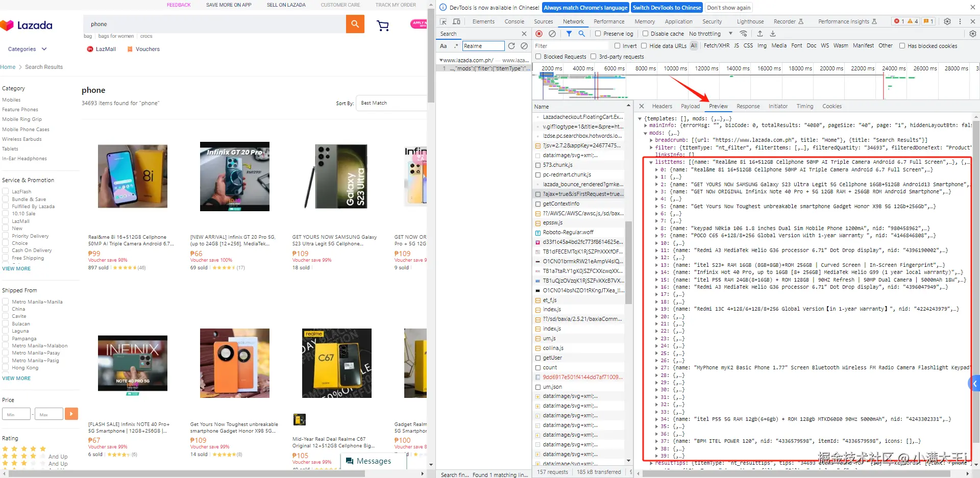Enable Preserve log checkbox

pos(598,34)
